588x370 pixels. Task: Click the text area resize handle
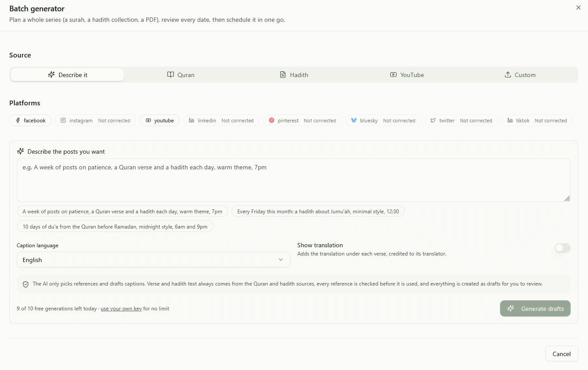567,198
